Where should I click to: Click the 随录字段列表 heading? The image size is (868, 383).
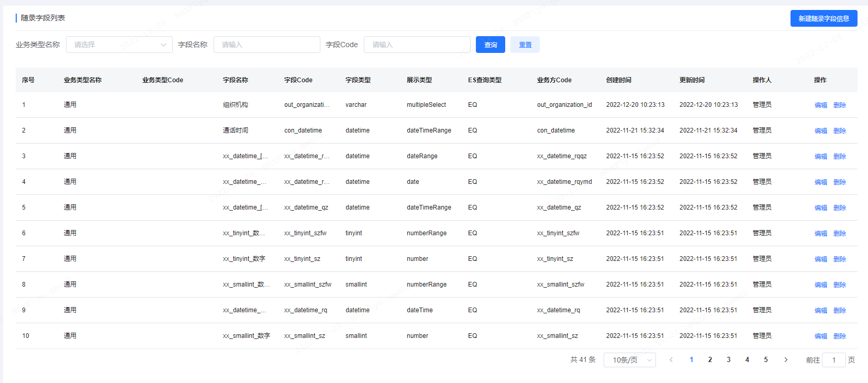click(43, 18)
